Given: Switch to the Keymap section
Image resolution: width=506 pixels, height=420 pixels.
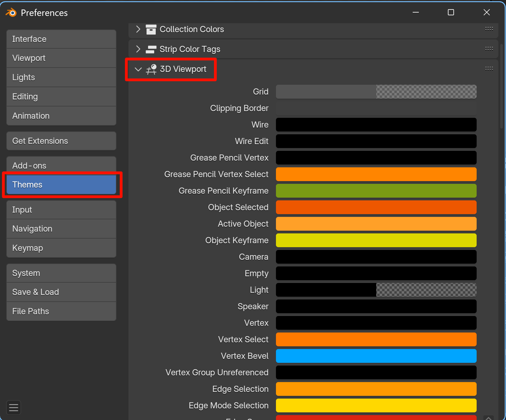Looking at the screenshot, I should point(61,248).
